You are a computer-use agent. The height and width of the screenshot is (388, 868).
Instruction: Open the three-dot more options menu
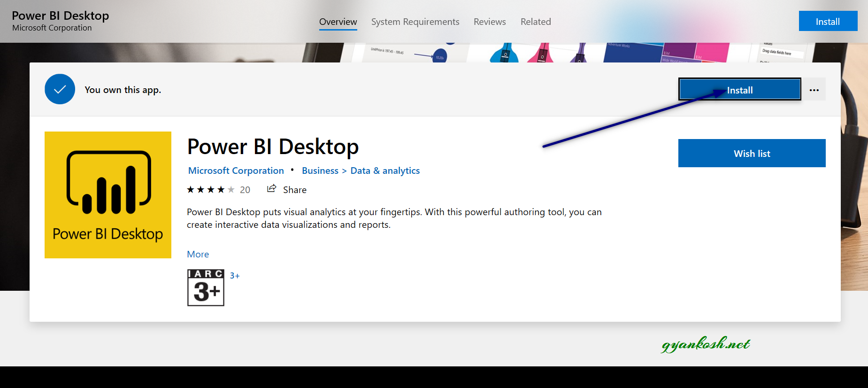(x=814, y=90)
